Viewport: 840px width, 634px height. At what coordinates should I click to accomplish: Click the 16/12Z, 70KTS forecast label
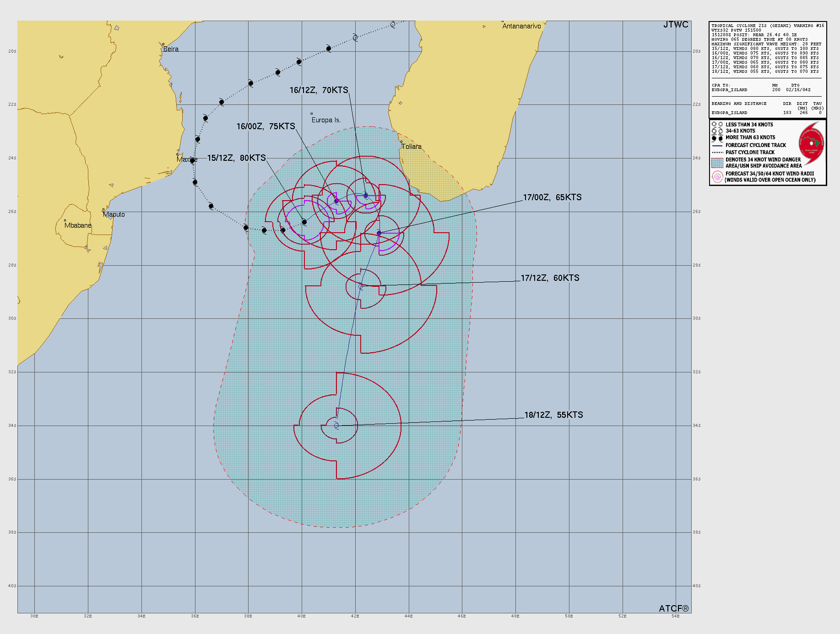click(x=319, y=90)
